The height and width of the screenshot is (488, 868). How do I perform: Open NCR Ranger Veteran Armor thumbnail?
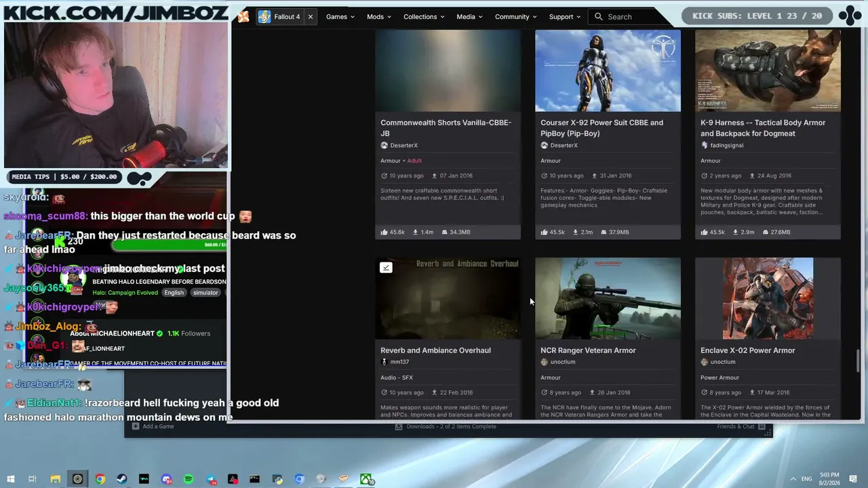click(x=608, y=298)
